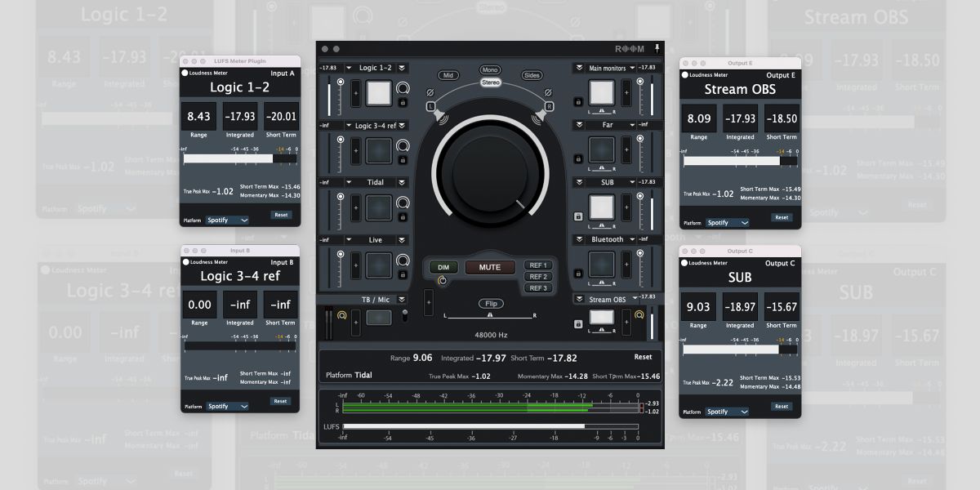Toggle the DIM button
Image resolution: width=980 pixels, height=490 pixels.
coord(443,267)
